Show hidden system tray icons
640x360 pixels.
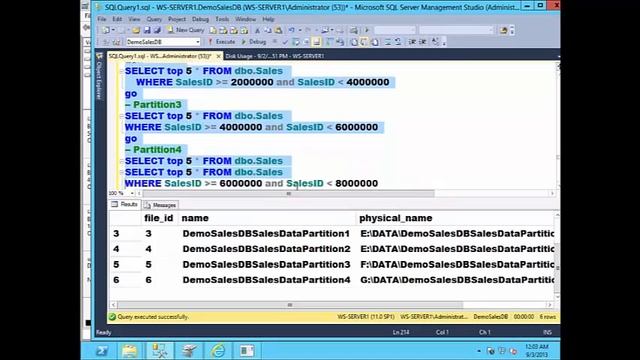(x=479, y=351)
